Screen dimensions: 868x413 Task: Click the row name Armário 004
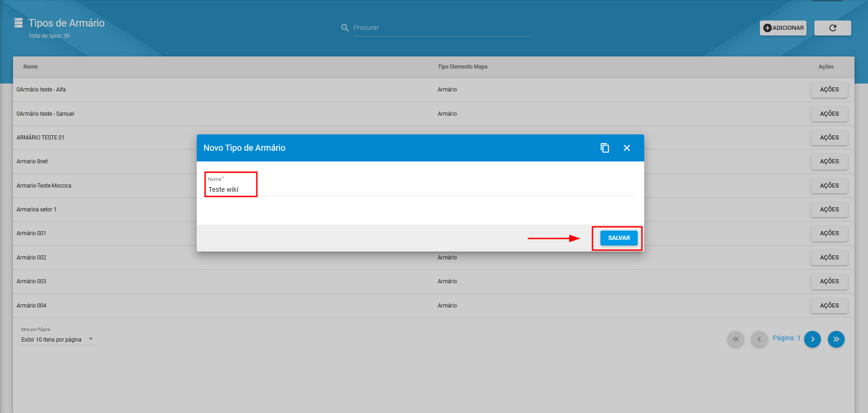click(31, 306)
